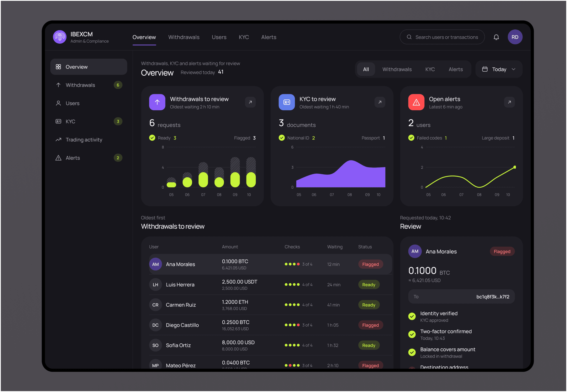Click the Two-factor confirmed check mark
The height and width of the screenshot is (392, 567).
[x=412, y=334]
